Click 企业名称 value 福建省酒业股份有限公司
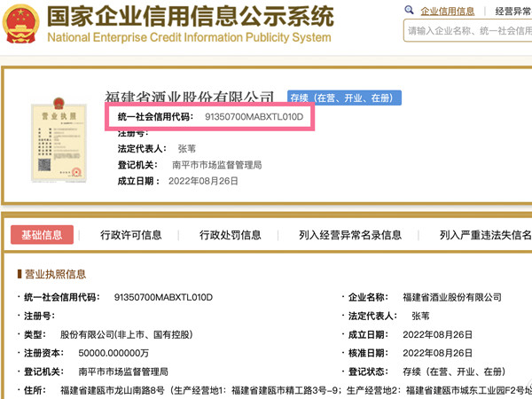532x399 pixels. pos(452,297)
